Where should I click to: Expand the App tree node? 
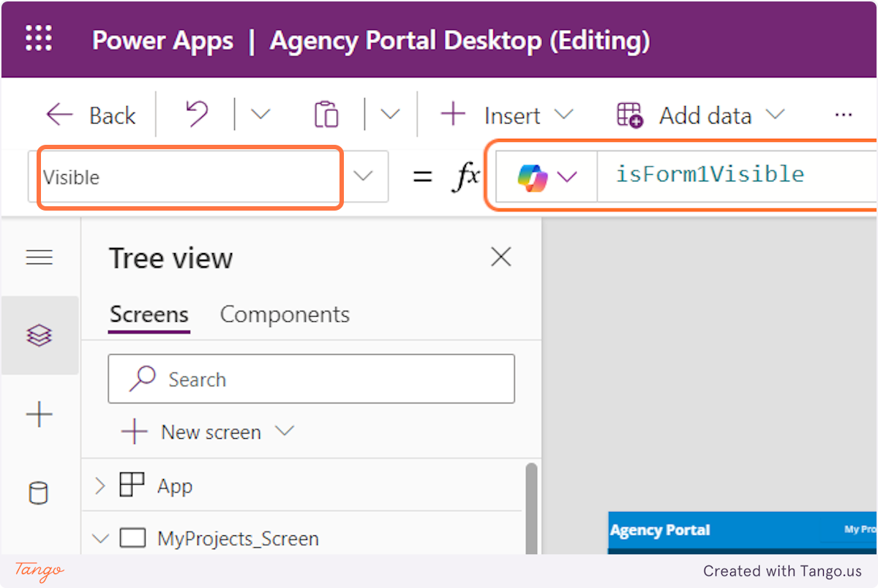[100, 486]
